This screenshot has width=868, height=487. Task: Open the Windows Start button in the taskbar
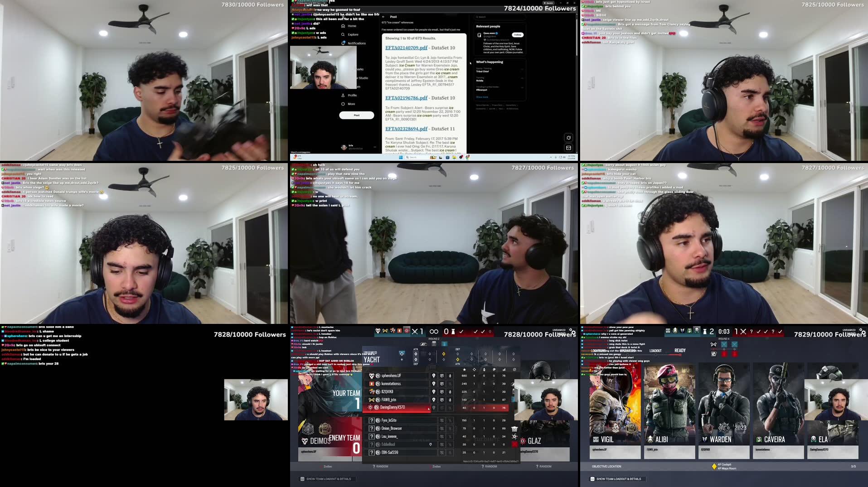point(401,157)
